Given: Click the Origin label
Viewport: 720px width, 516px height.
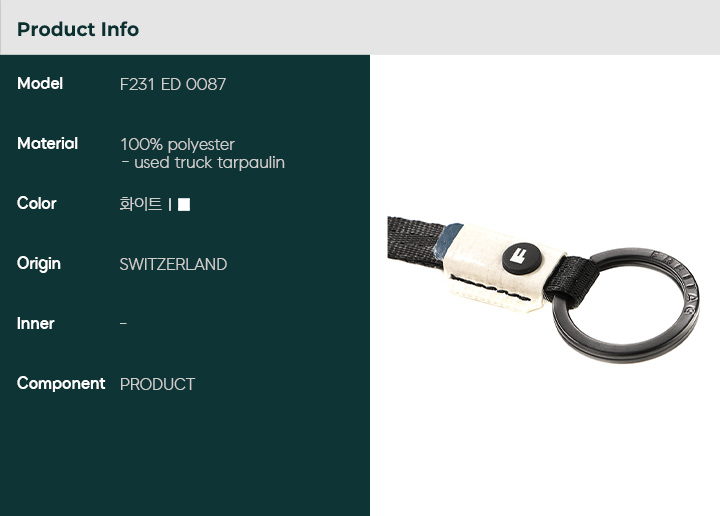Looking at the screenshot, I should tap(39, 264).
